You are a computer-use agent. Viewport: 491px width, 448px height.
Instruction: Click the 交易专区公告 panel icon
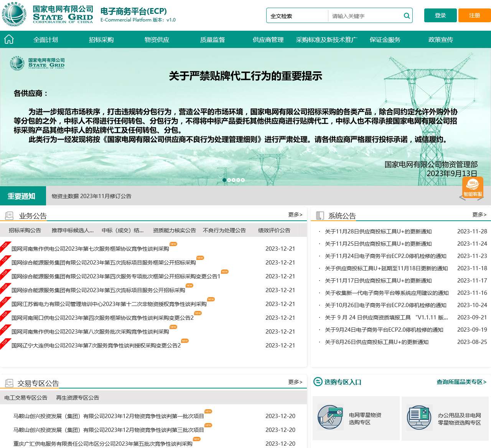pyautogui.click(x=8, y=382)
